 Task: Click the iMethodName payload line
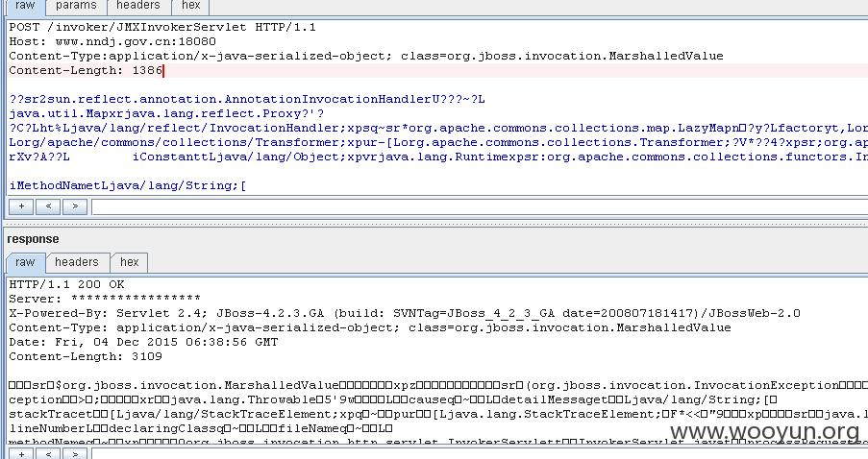tap(127, 185)
